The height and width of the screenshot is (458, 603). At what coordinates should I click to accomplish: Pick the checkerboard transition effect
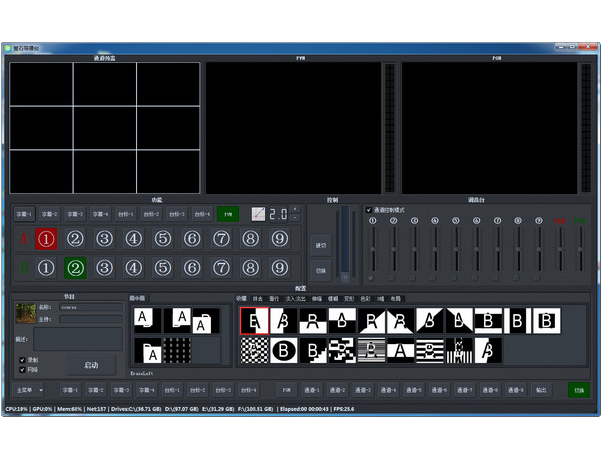pyautogui.click(x=254, y=350)
